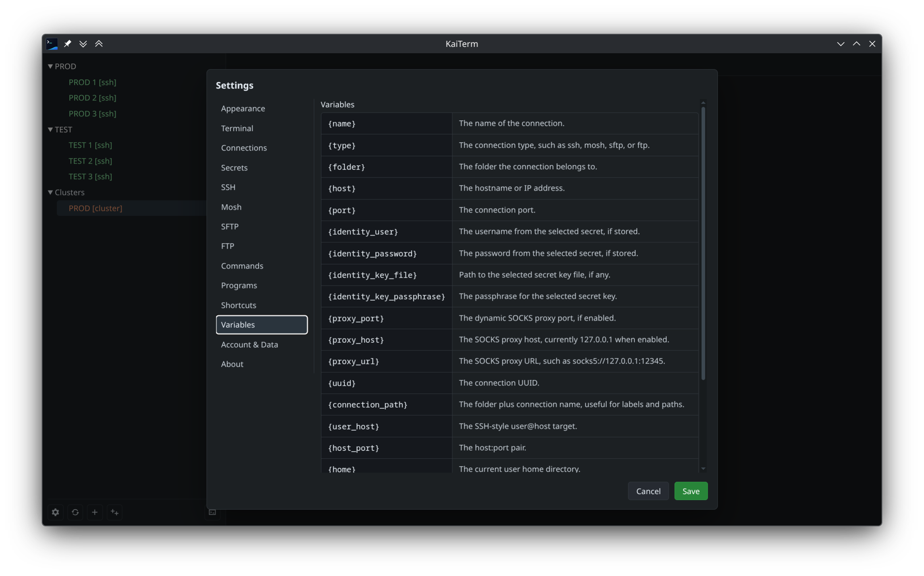Image resolution: width=924 pixels, height=576 pixels.
Task: Click the refresh connections icon
Action: click(x=75, y=512)
